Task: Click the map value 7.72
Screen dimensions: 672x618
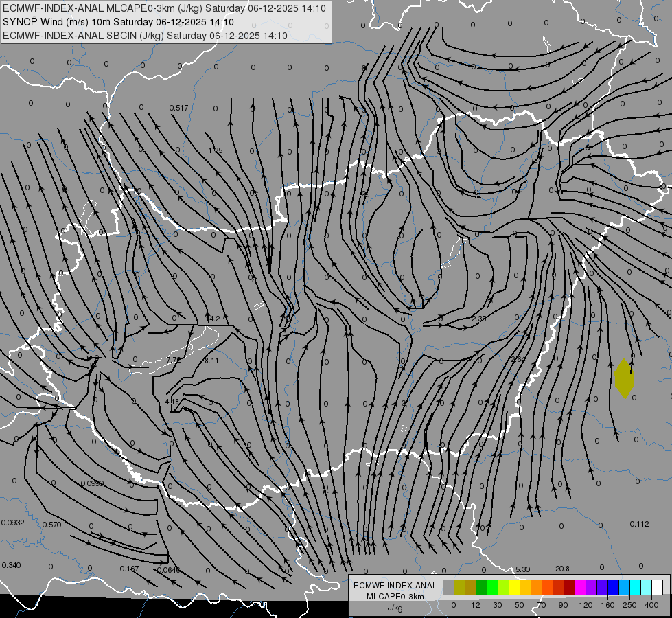Action: (x=174, y=360)
